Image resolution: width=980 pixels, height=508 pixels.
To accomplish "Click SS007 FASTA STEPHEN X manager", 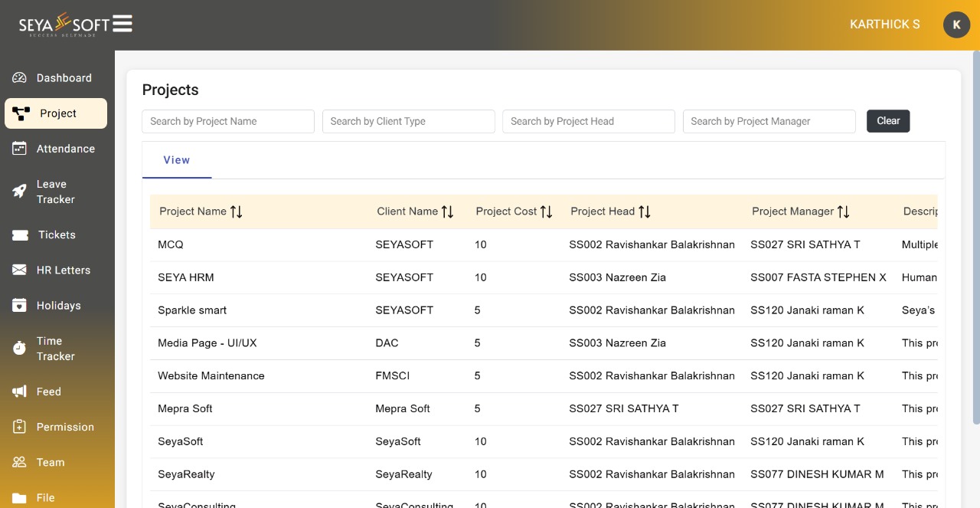I will point(818,277).
